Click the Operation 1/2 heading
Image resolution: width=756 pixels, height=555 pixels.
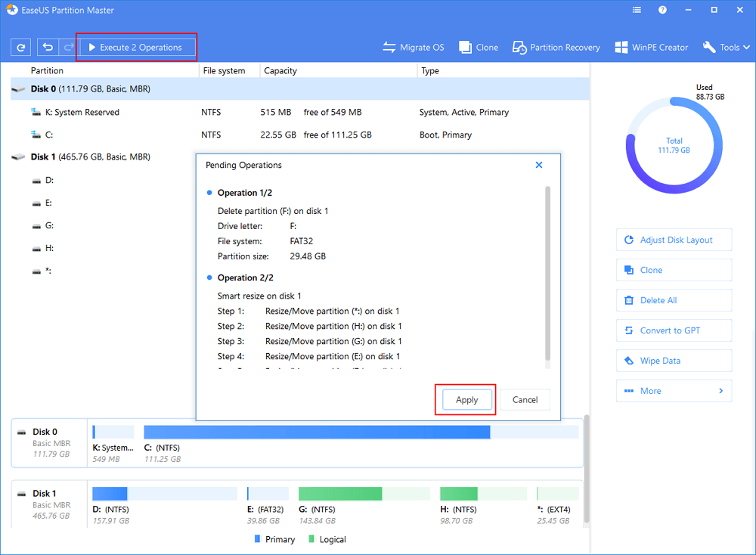(244, 193)
